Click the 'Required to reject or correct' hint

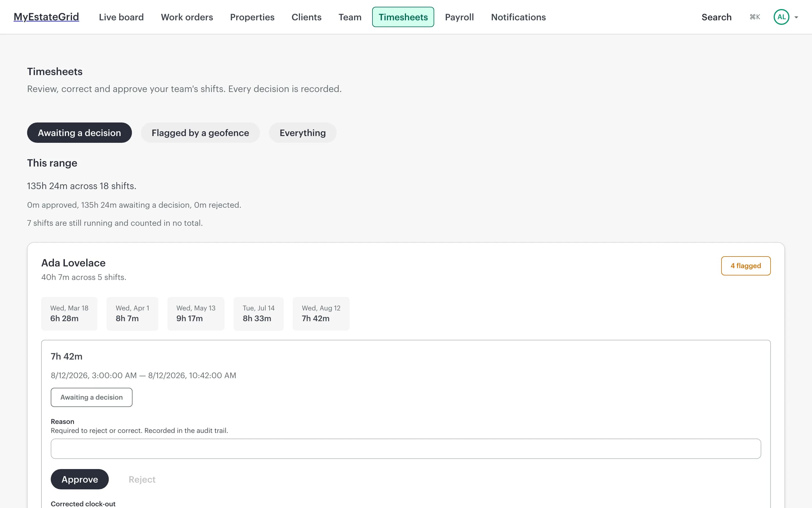click(139, 430)
